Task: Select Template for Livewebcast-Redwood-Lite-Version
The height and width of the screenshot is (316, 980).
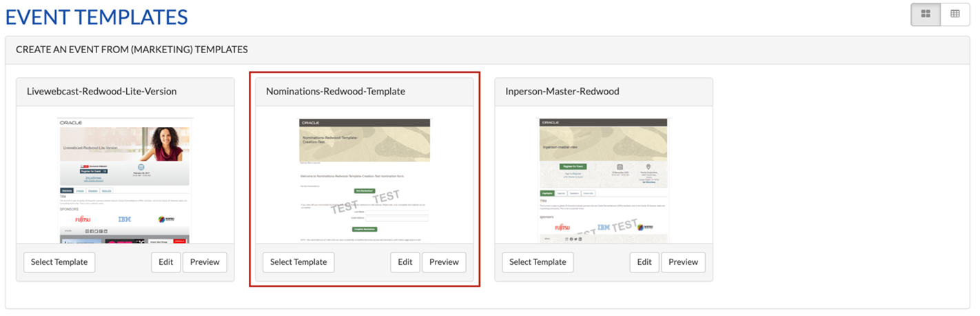Action: point(59,262)
